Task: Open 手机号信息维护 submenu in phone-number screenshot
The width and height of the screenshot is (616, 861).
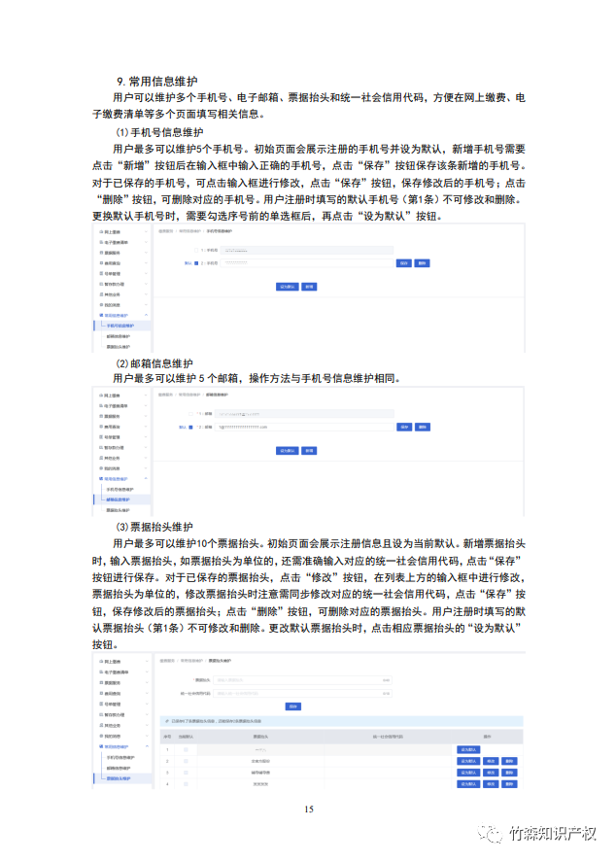Action: 120,327
